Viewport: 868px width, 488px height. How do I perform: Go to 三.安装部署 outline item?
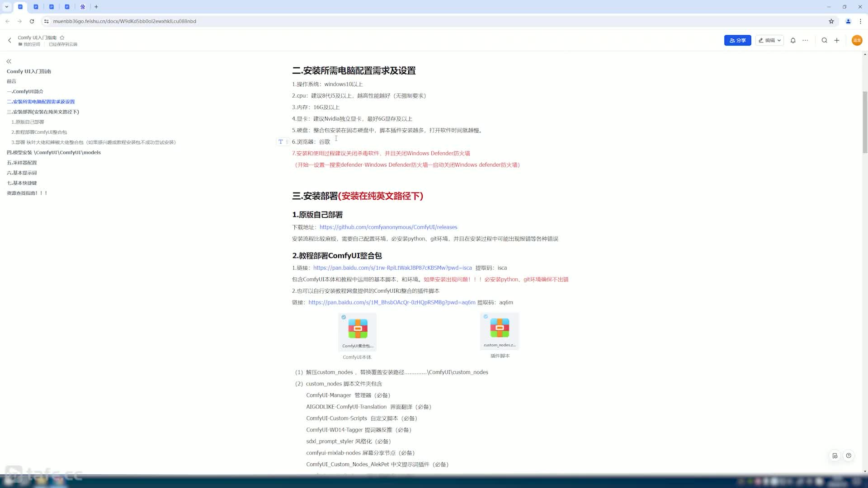pos(43,112)
